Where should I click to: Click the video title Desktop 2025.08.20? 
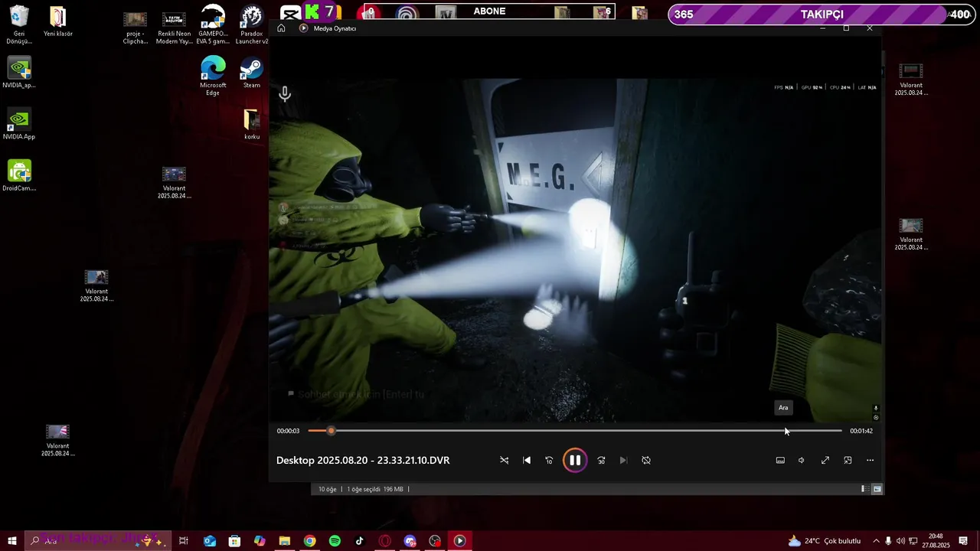(363, 460)
